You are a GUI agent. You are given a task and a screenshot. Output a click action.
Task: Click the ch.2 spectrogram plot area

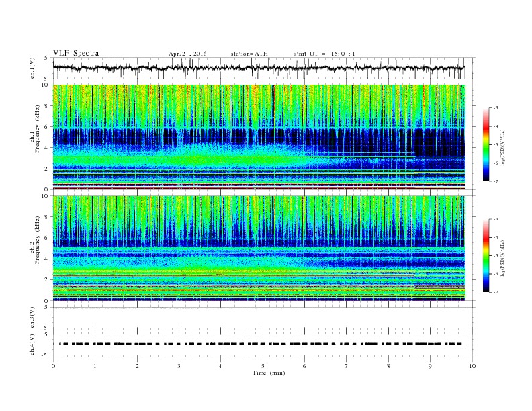[259, 248]
